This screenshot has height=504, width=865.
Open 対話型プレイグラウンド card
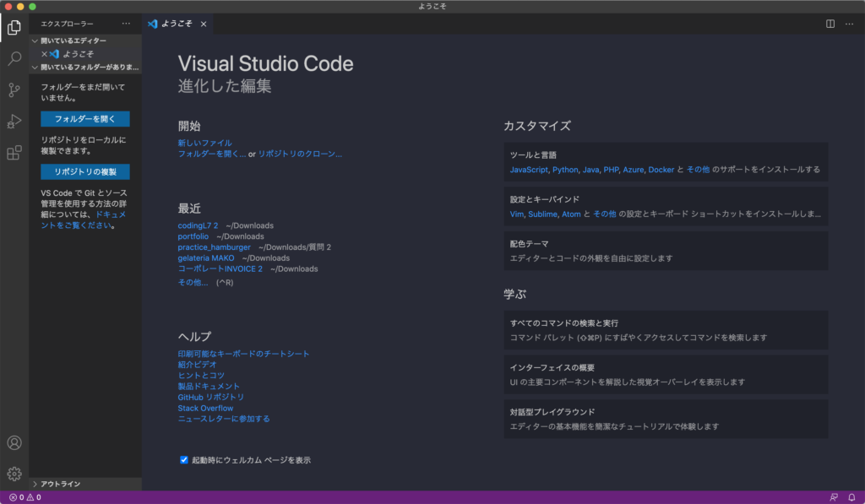pos(666,419)
